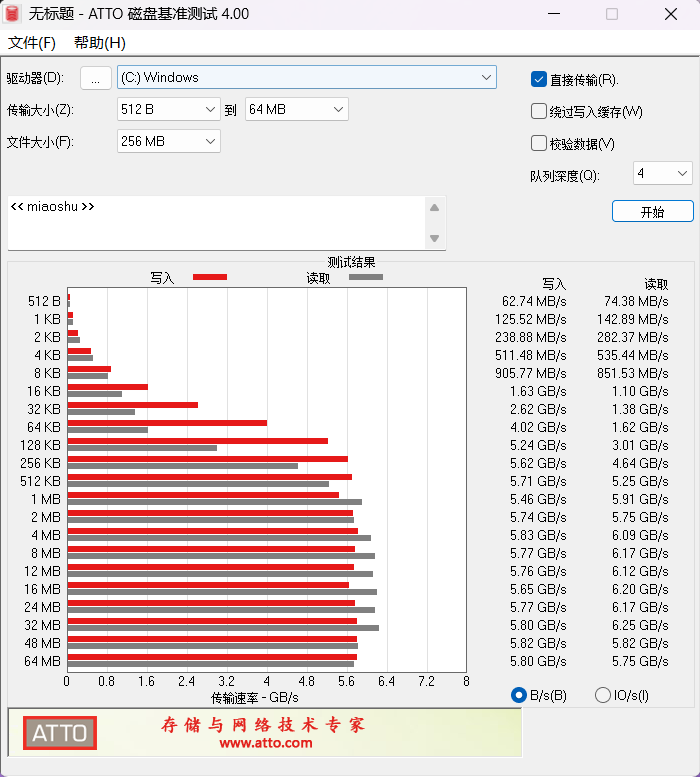Click the ATTO app icon in title bar

(13, 14)
